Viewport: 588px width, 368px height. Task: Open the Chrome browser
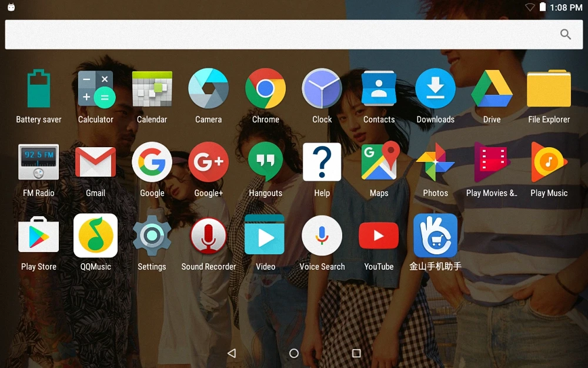pos(266,89)
